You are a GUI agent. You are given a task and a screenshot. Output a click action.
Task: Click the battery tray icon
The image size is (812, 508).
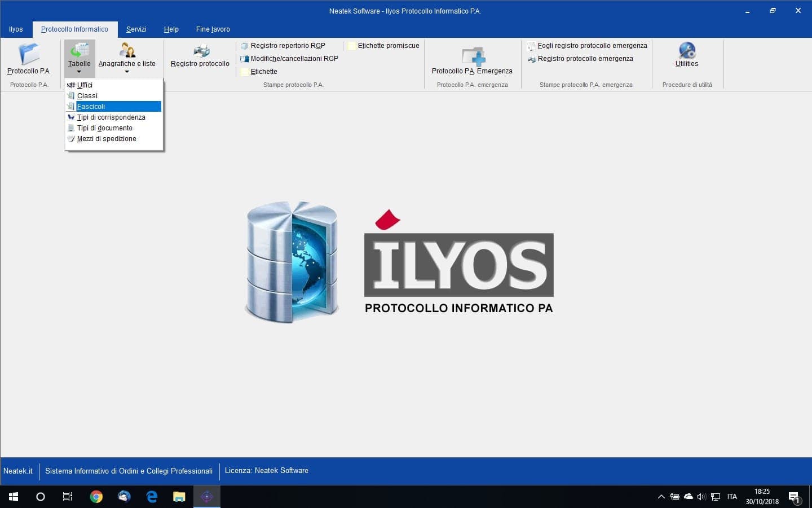tap(675, 497)
